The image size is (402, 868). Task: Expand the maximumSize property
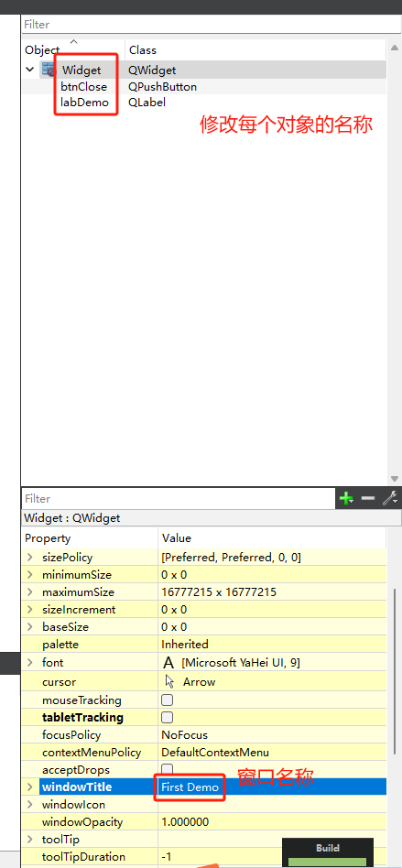point(30,592)
